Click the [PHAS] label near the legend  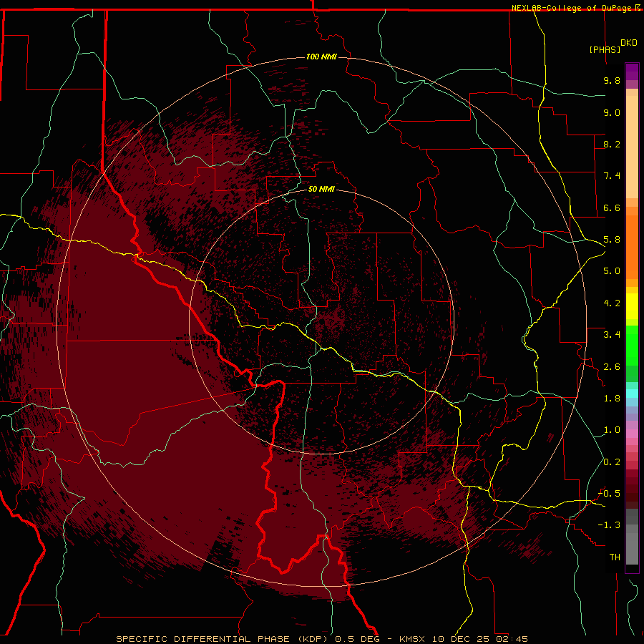pyautogui.click(x=605, y=49)
